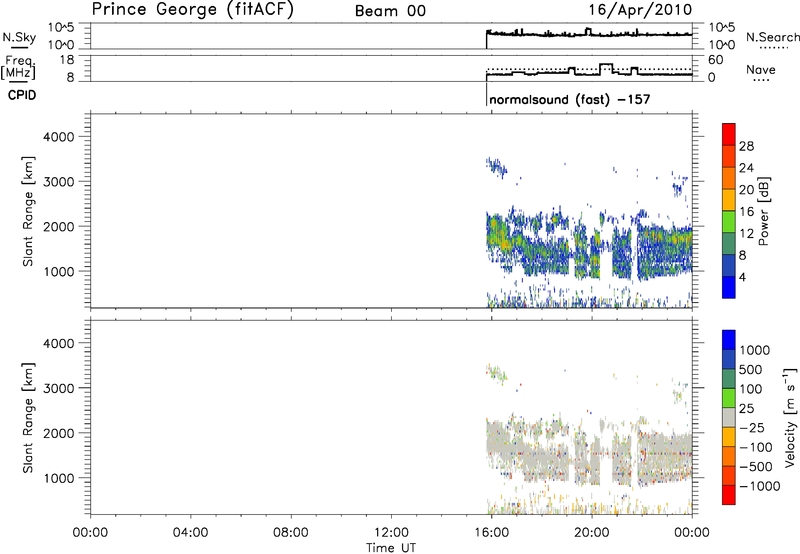
Task: Click the "Nave" legend label
Action: (x=760, y=70)
